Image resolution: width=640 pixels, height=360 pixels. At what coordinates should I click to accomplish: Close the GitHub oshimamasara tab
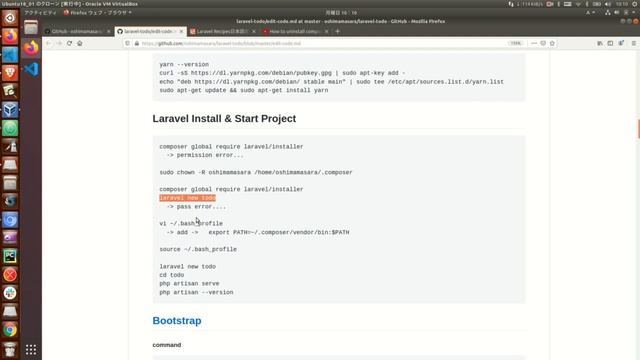pos(109,31)
